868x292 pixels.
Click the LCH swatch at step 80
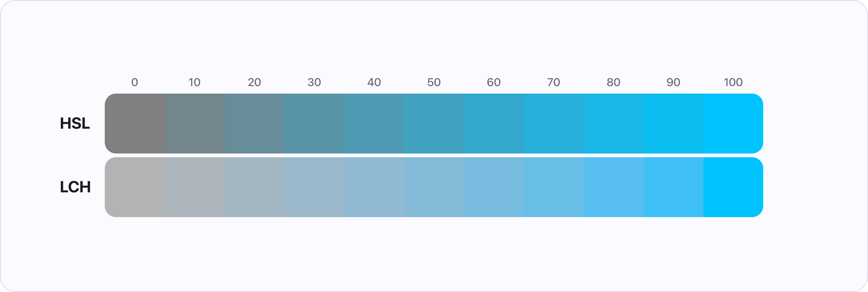(x=613, y=187)
